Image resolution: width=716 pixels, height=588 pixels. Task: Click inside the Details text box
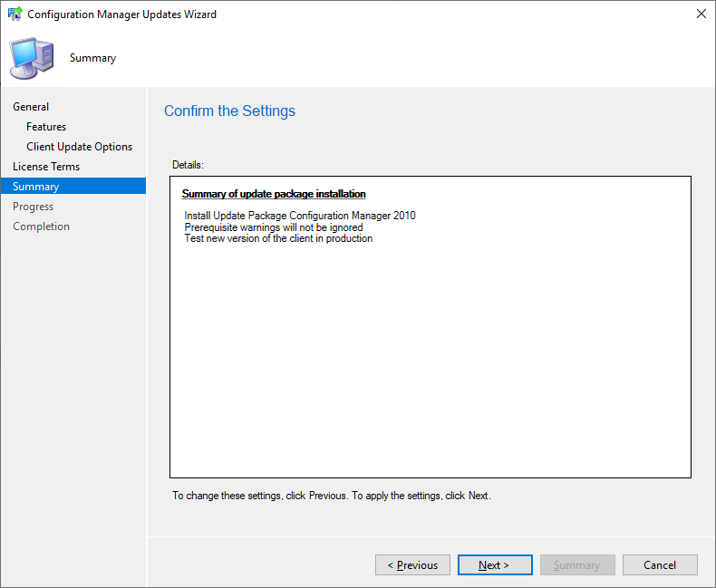pyautogui.click(x=430, y=362)
